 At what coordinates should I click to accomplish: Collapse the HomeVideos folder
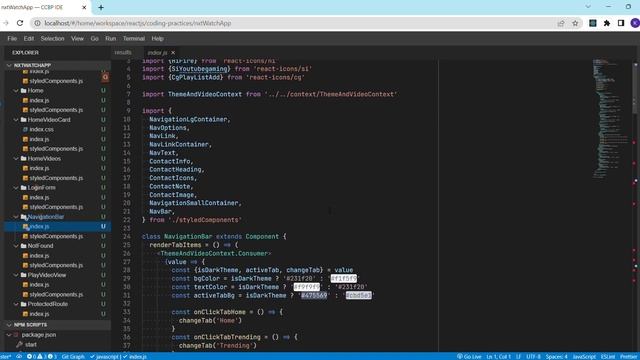tap(16, 159)
